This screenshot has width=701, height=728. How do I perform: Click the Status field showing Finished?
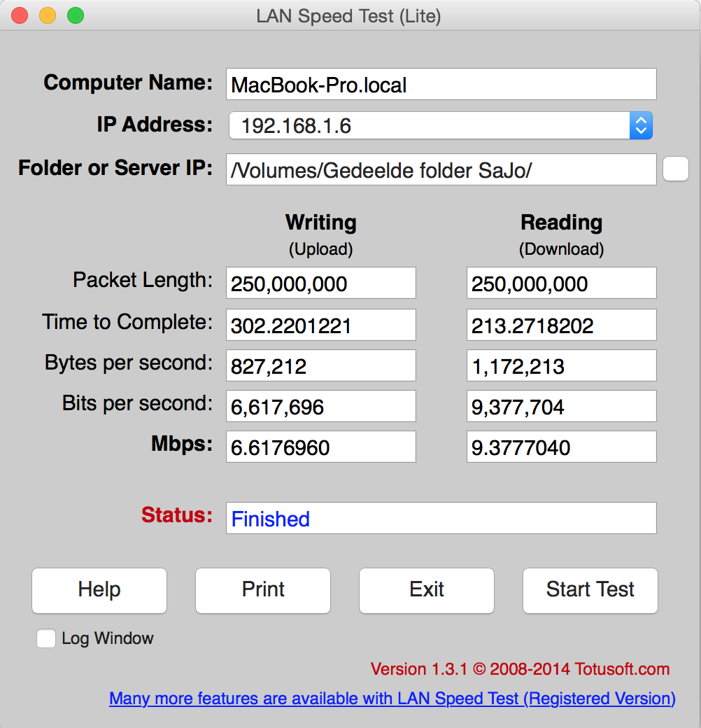441,519
